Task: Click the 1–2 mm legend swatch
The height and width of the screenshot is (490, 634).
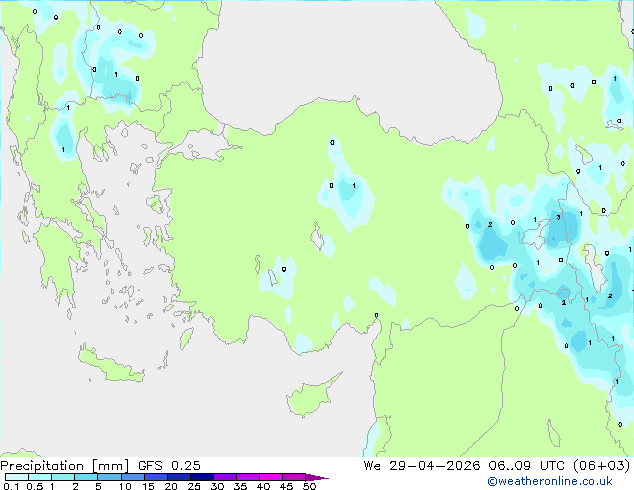Action: click(63, 477)
